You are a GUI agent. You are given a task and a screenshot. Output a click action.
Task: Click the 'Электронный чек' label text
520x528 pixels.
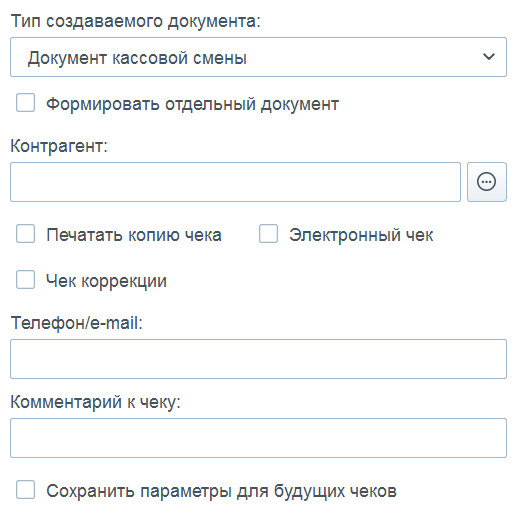(361, 235)
